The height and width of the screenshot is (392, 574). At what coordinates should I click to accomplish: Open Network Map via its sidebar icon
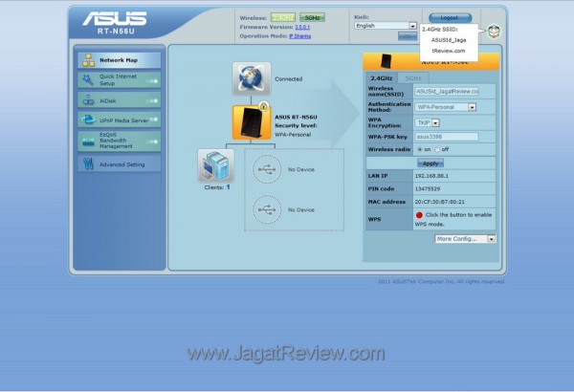[x=89, y=60]
